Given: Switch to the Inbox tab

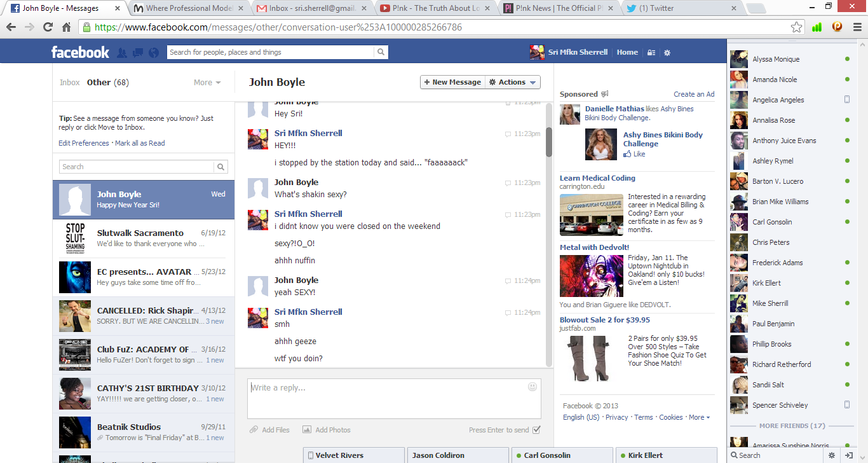Looking at the screenshot, I should [70, 83].
